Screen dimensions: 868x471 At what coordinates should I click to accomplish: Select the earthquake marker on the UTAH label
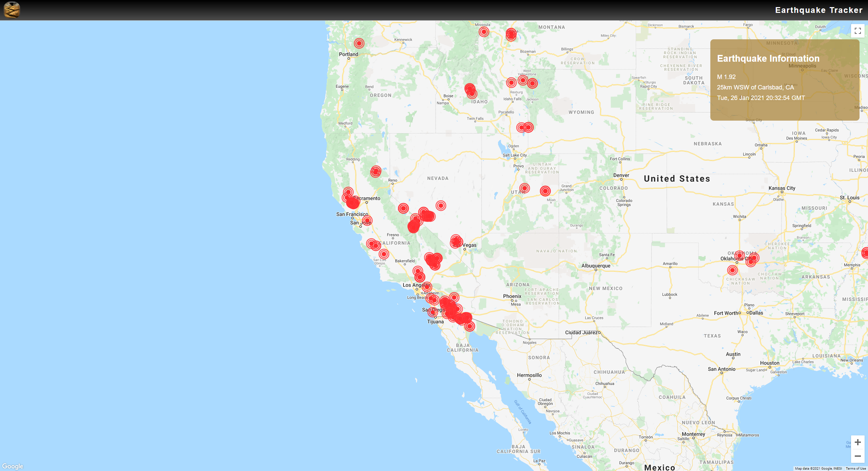525,188
